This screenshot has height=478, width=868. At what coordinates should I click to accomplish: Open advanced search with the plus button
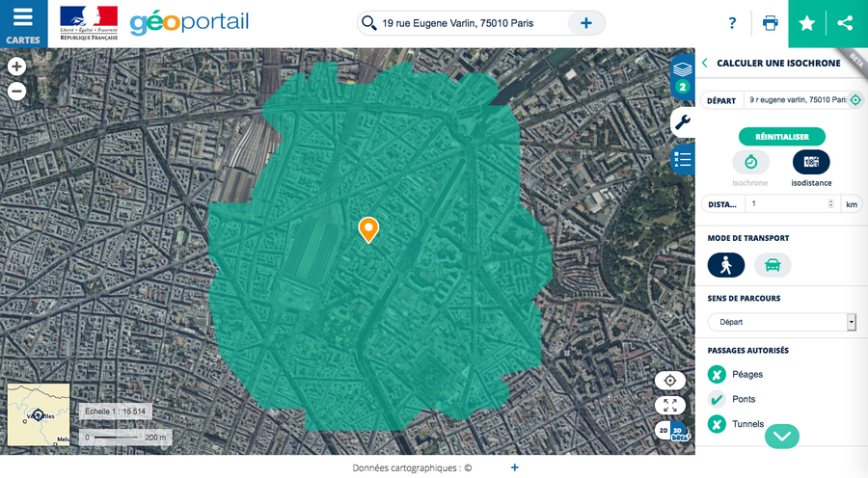click(585, 23)
